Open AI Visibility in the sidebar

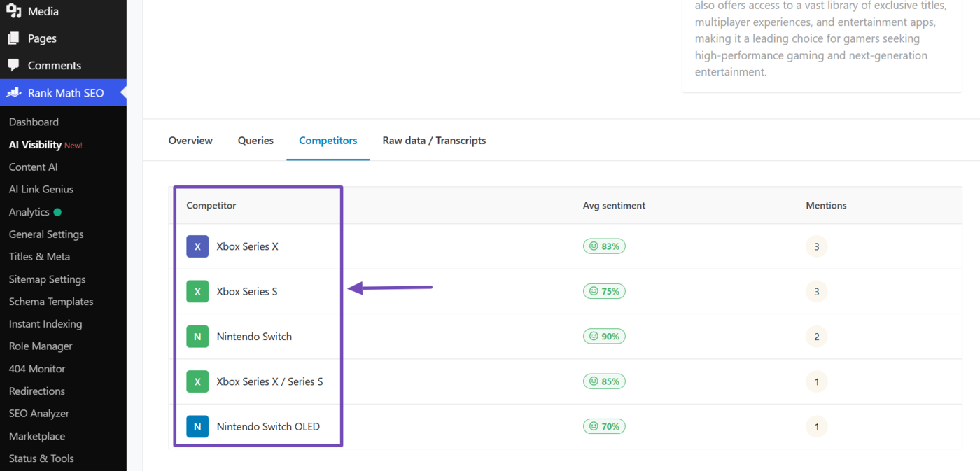click(x=35, y=145)
